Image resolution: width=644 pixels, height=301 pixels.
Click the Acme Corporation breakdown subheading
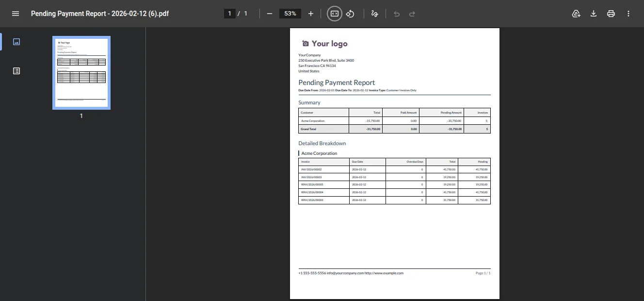coord(319,153)
